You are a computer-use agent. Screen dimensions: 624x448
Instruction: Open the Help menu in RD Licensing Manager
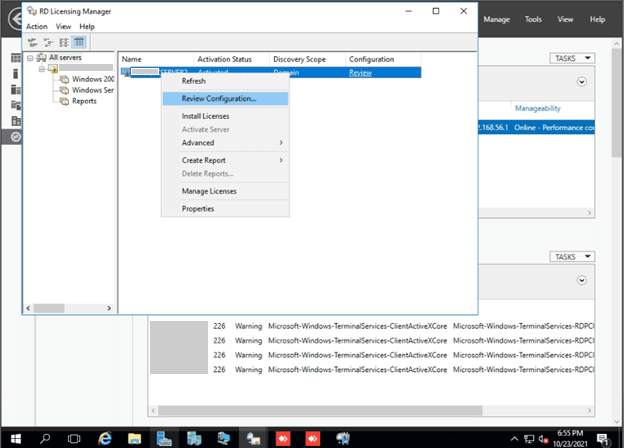click(x=87, y=27)
